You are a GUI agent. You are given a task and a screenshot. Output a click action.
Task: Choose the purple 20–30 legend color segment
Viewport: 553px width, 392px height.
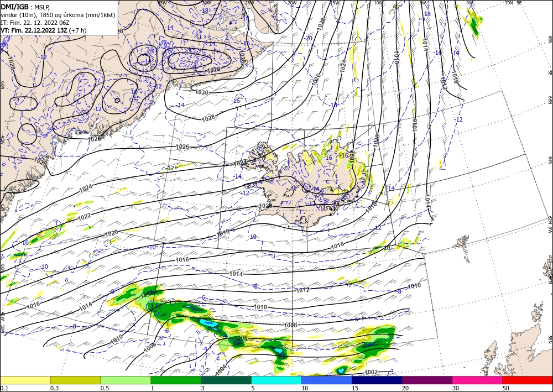[x=427, y=380]
